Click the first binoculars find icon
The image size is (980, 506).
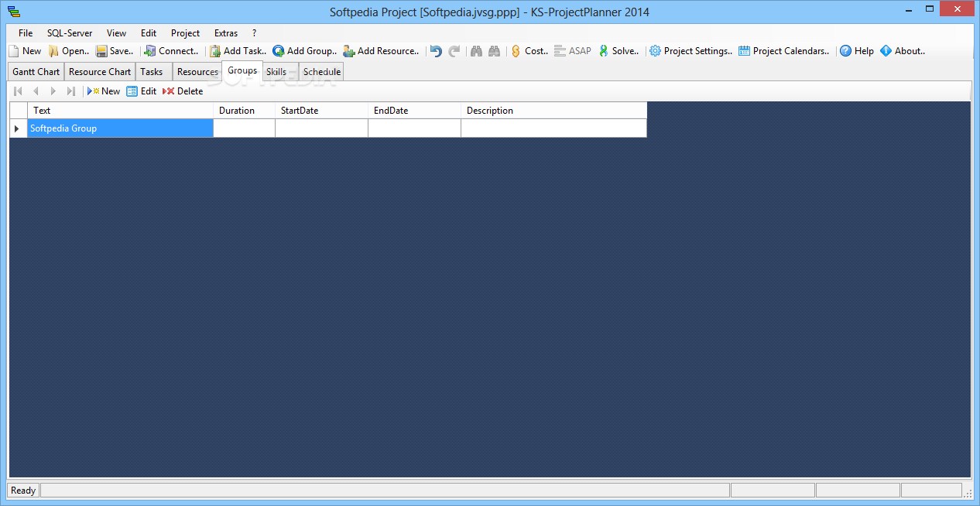476,51
